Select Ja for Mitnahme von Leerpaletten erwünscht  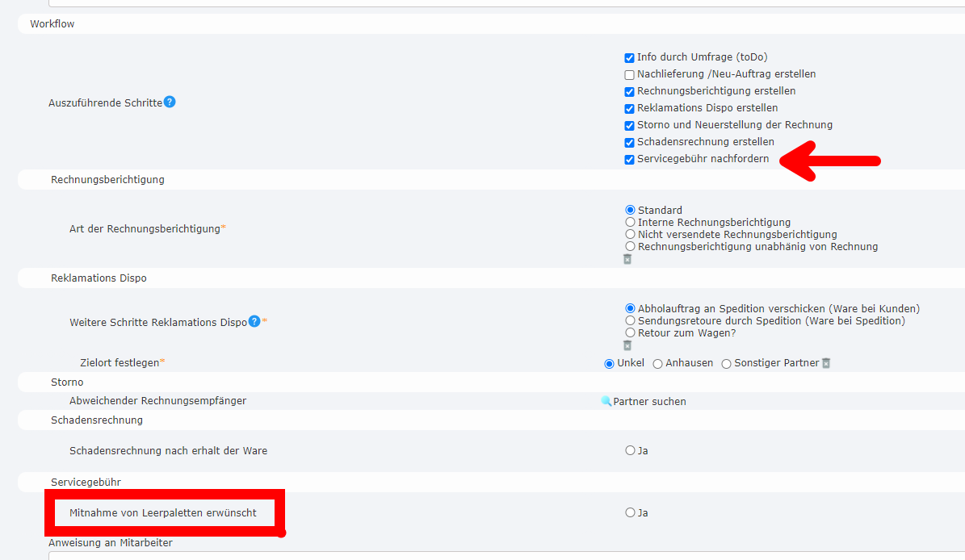[x=631, y=512]
